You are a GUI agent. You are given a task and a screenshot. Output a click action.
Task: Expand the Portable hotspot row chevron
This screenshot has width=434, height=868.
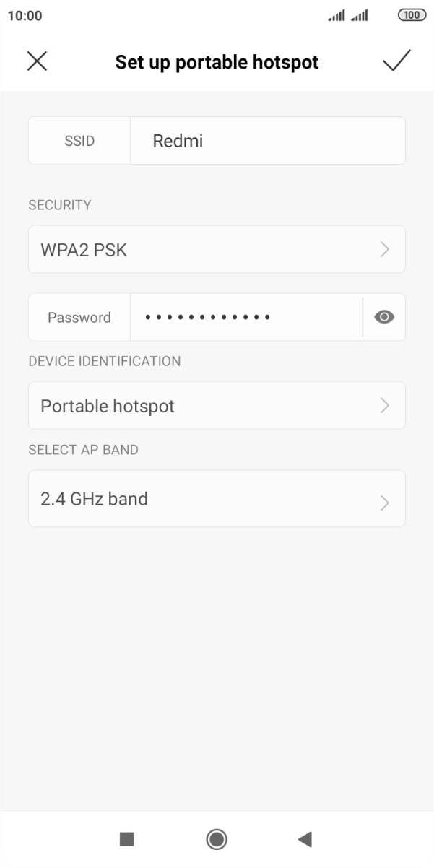[384, 406]
